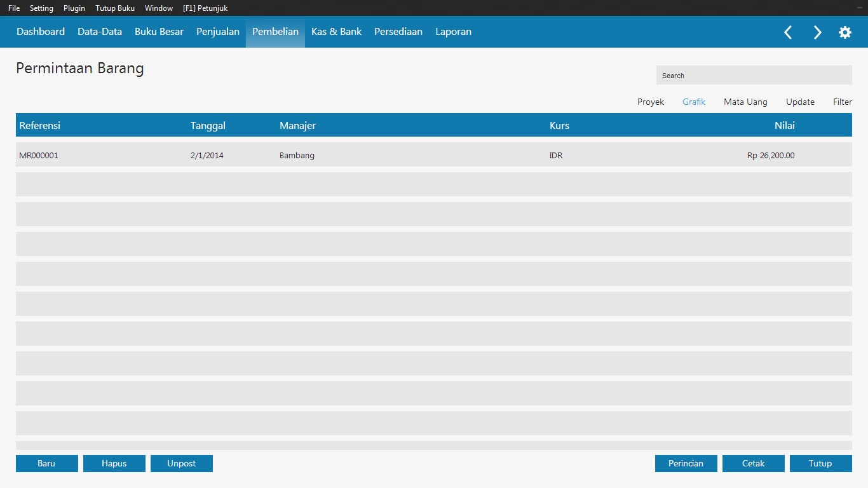Switch to the Dashboard tab
The height and width of the screenshot is (488, 868).
coord(41,32)
